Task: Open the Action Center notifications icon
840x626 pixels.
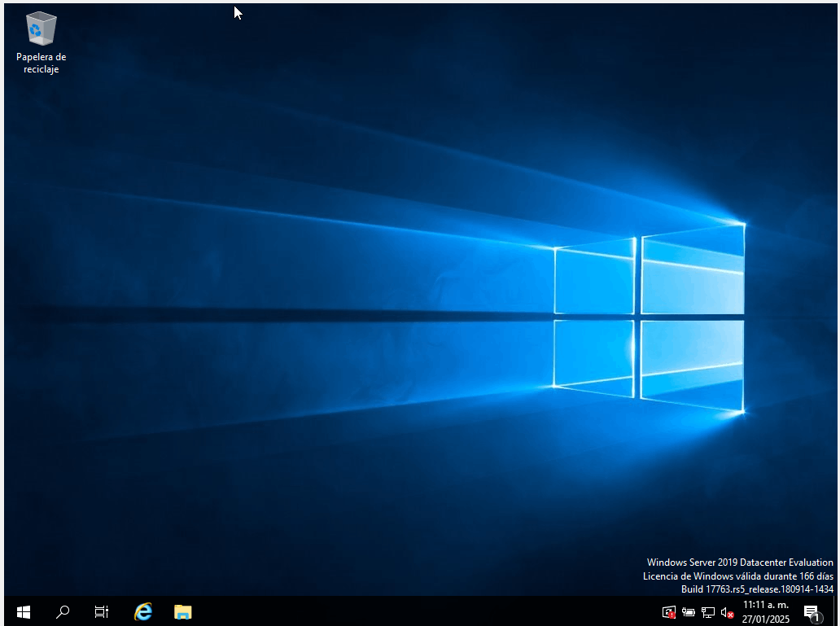Action: 812,613
